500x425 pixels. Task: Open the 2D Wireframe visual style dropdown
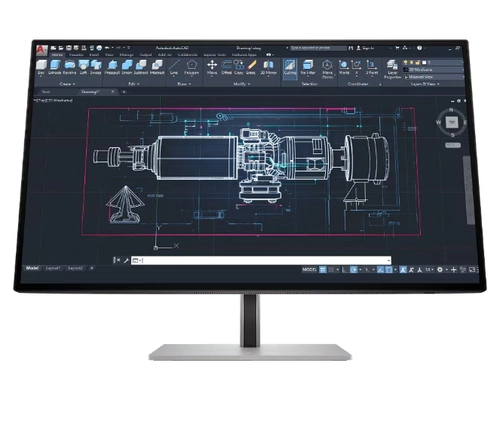(x=433, y=70)
